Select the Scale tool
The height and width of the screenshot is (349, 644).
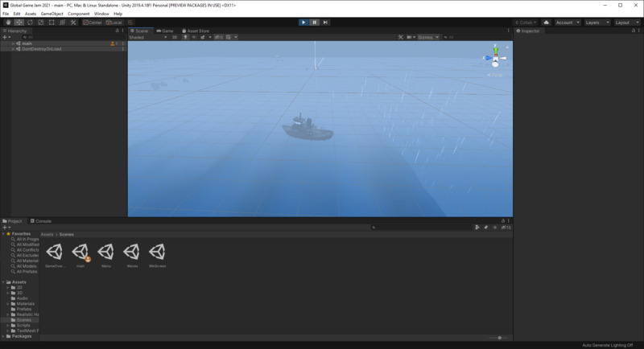[x=40, y=23]
